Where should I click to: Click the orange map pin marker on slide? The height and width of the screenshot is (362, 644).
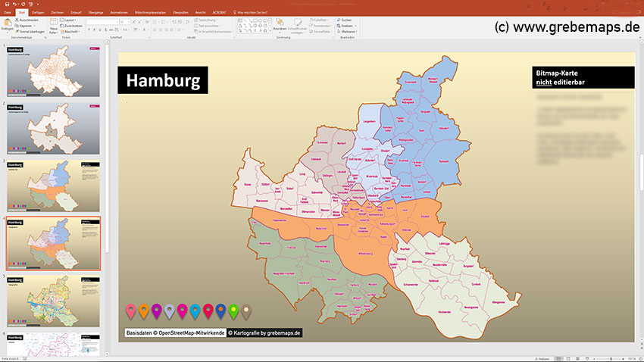coord(144,310)
